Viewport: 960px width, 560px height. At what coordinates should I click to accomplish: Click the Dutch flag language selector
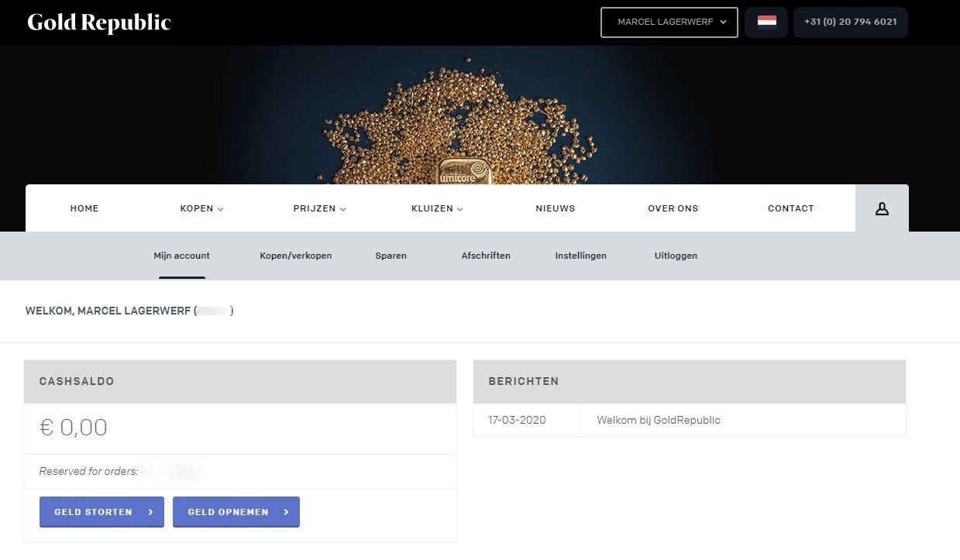click(766, 22)
